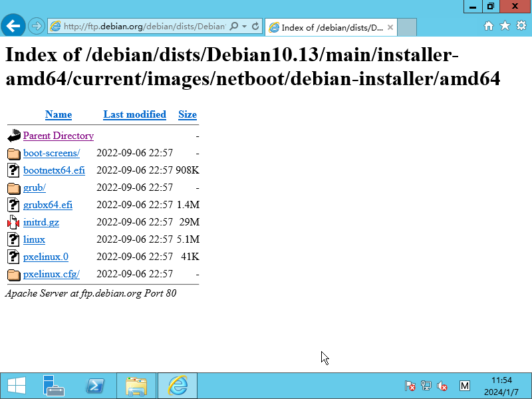Go to the home page via the house icon
This screenshot has height=399, width=532.
489,26
